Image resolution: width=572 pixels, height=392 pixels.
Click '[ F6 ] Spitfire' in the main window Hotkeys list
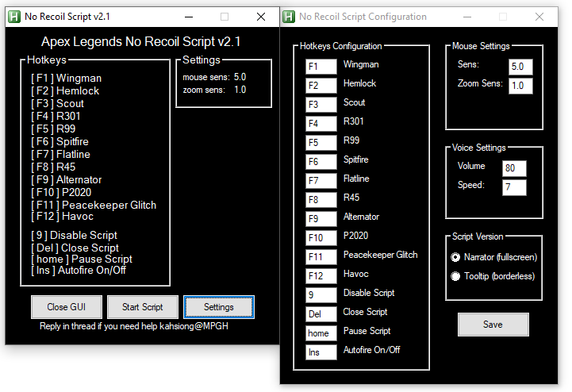[x=60, y=141]
